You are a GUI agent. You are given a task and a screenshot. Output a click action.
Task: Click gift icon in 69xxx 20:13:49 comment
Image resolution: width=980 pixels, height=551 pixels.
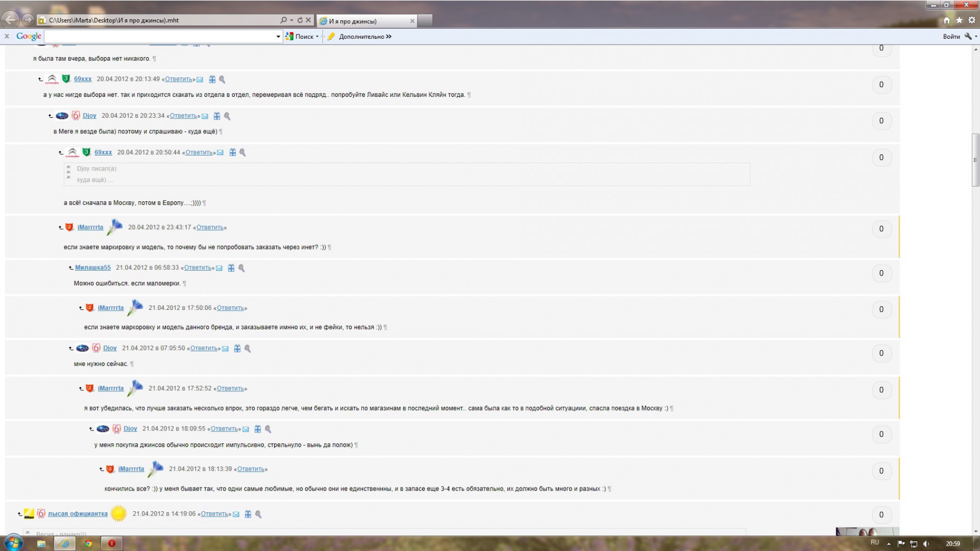pos(212,79)
